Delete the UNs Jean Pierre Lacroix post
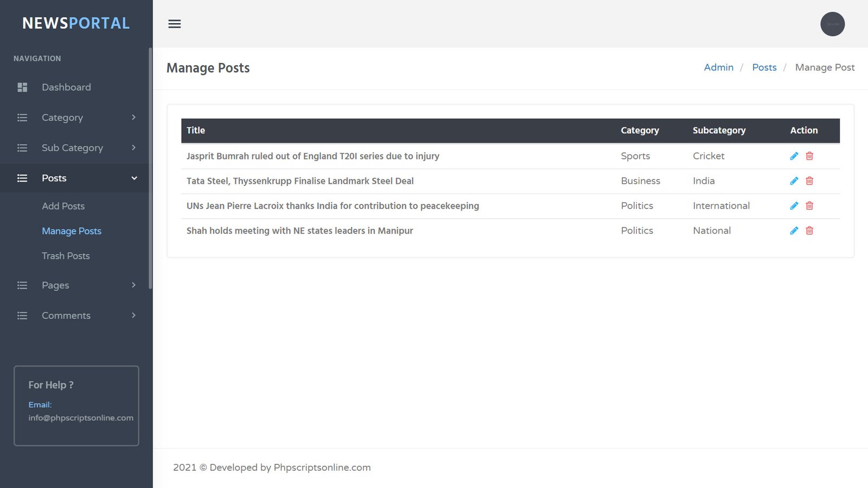 click(809, 206)
